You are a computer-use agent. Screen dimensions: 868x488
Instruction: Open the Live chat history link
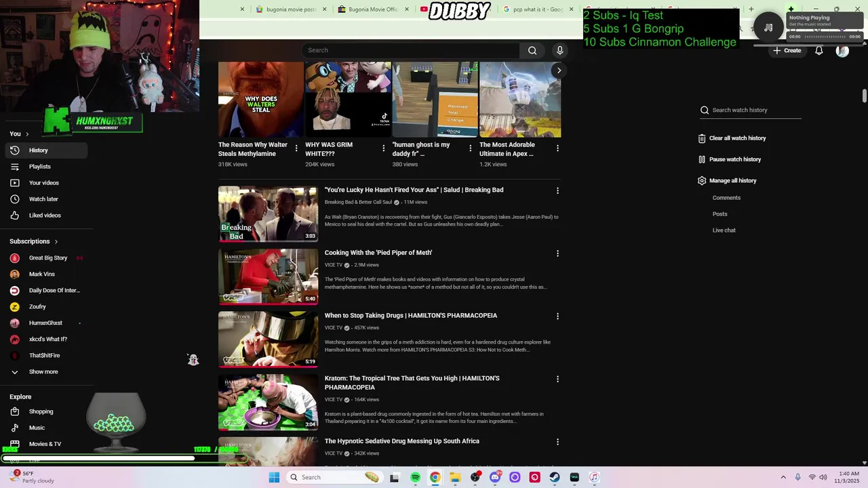pos(724,230)
